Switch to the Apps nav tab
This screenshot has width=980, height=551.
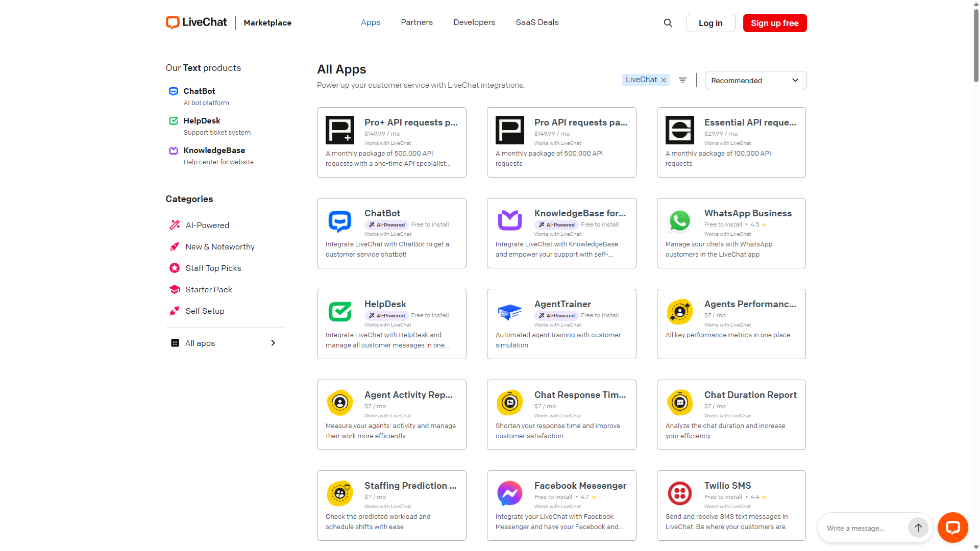[x=371, y=22]
